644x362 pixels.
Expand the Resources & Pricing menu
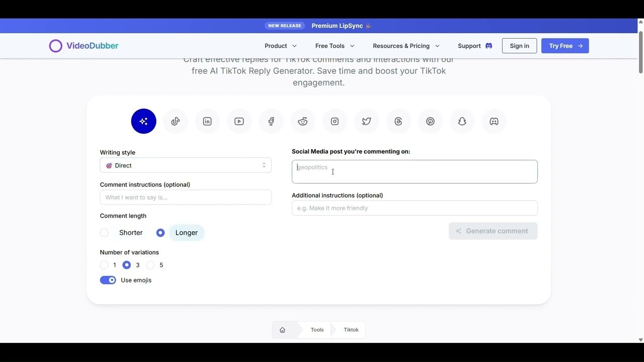click(x=406, y=46)
